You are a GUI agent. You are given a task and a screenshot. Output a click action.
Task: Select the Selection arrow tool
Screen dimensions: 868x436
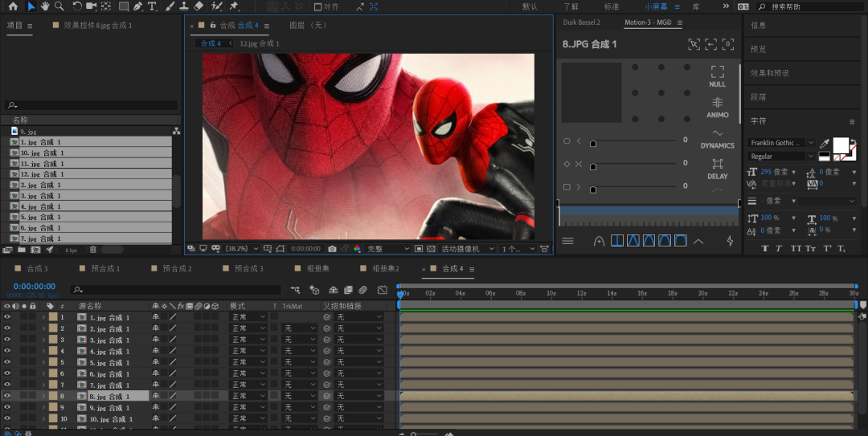coord(31,6)
